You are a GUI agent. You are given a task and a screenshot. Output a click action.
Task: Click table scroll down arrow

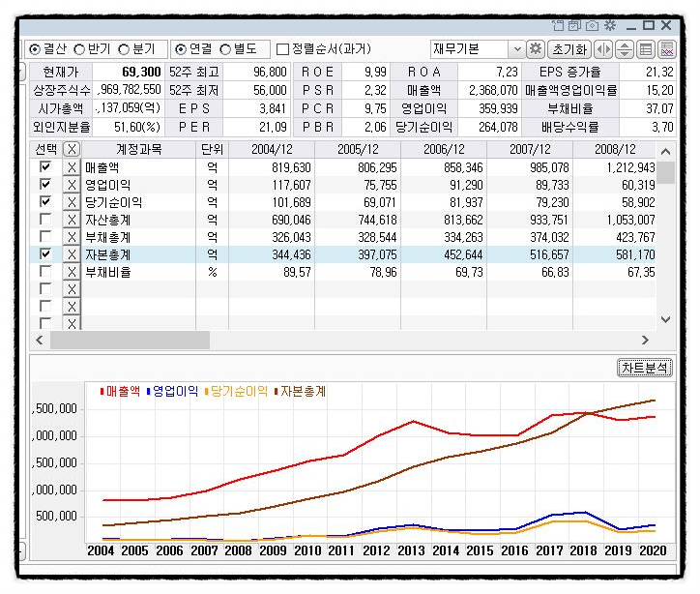665,320
